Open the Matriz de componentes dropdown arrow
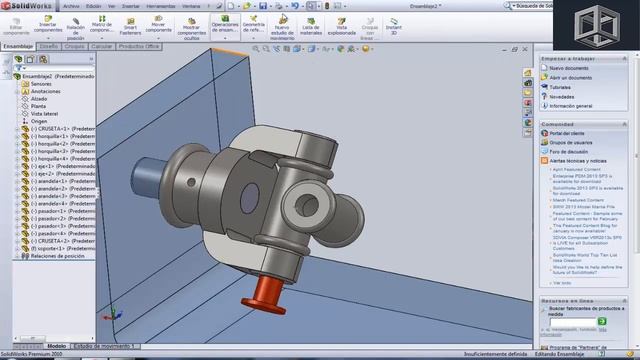Viewport: 640px width, 360px height. (x=102, y=38)
